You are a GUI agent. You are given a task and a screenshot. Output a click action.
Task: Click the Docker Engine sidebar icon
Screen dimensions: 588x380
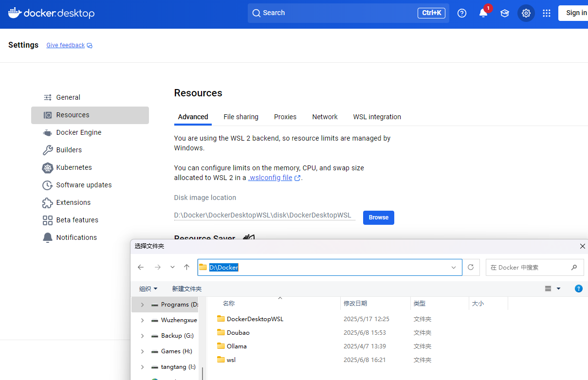(48, 132)
